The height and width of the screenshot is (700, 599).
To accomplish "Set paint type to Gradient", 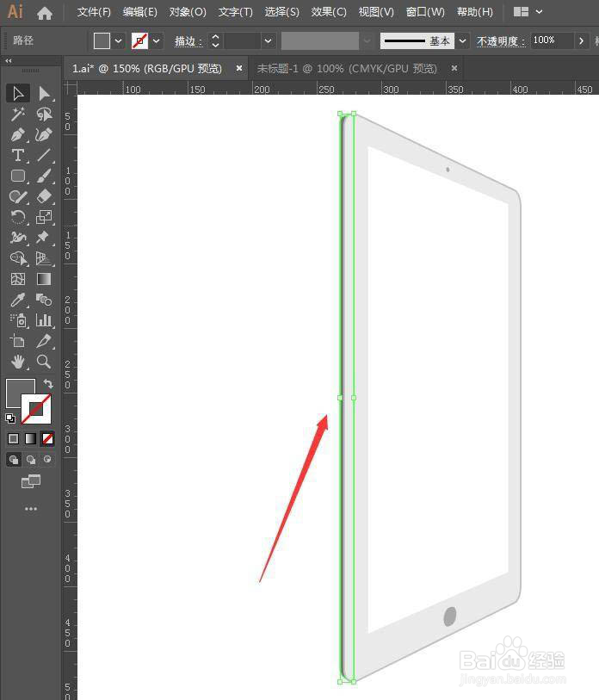I will pos(30,439).
